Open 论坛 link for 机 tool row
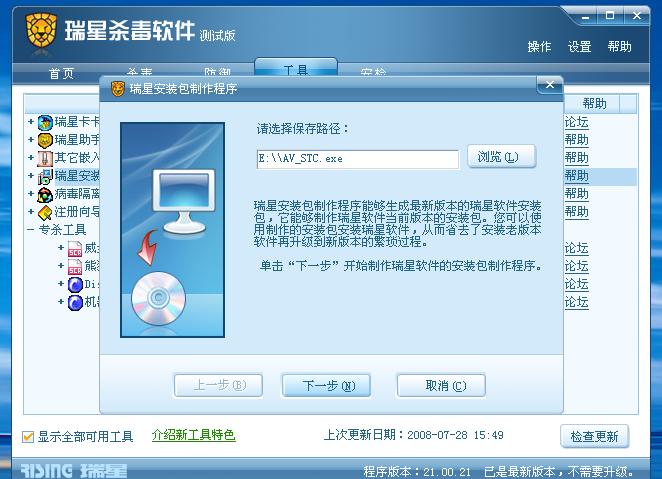This screenshot has width=662, height=479. coord(576,302)
